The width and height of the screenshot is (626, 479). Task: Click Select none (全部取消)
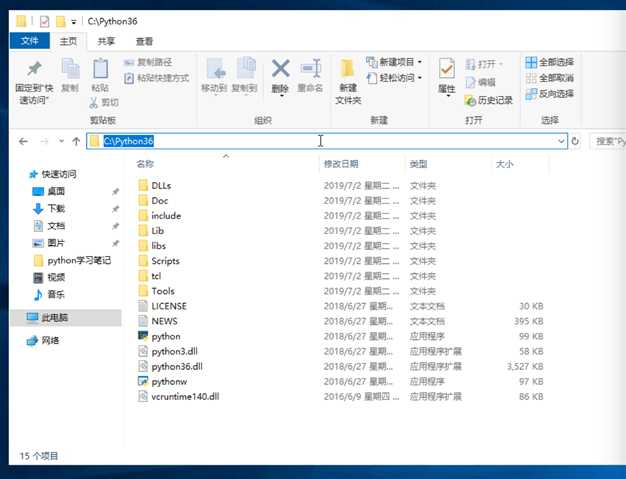(550, 78)
